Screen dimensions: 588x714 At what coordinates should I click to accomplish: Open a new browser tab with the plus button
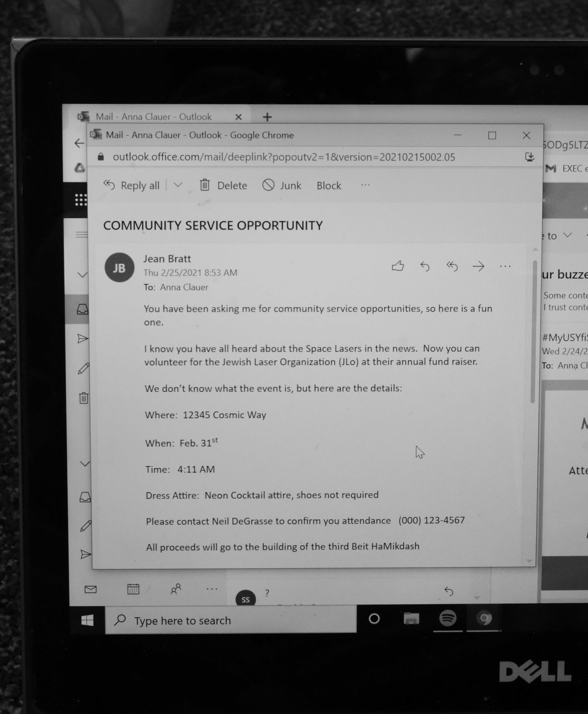click(x=267, y=117)
